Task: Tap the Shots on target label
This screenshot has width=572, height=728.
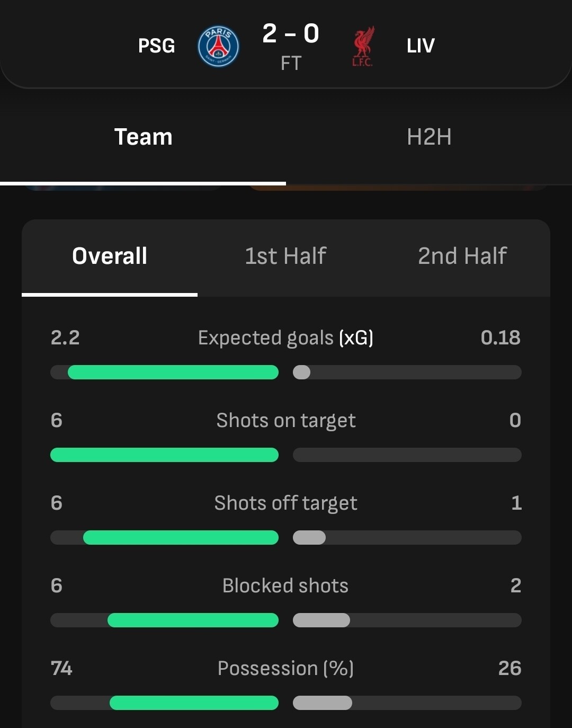Action: click(285, 421)
